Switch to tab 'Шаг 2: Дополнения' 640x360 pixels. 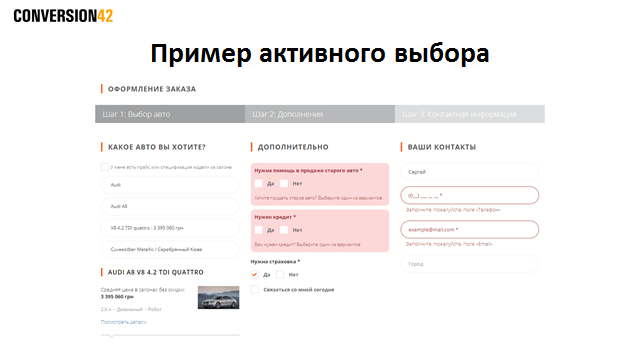(320, 114)
